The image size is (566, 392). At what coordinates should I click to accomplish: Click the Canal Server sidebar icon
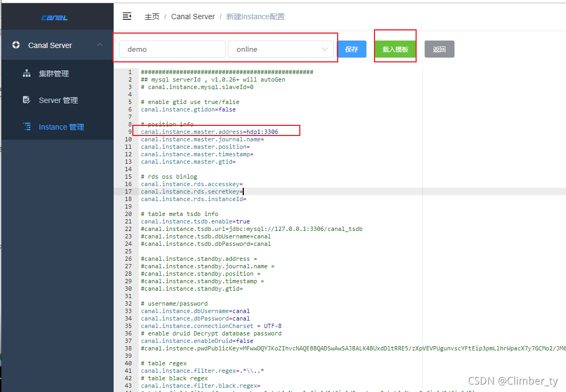[x=16, y=45]
